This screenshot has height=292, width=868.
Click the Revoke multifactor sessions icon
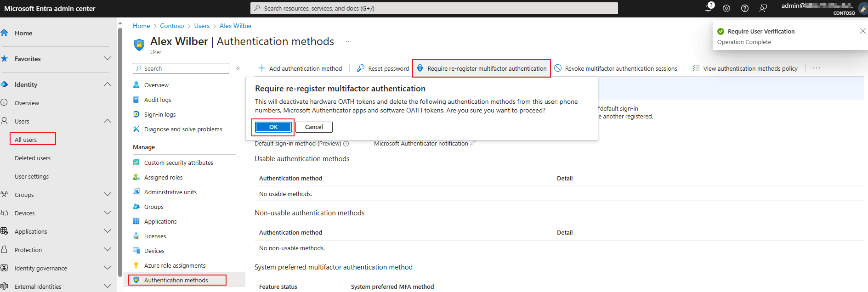[x=558, y=68]
